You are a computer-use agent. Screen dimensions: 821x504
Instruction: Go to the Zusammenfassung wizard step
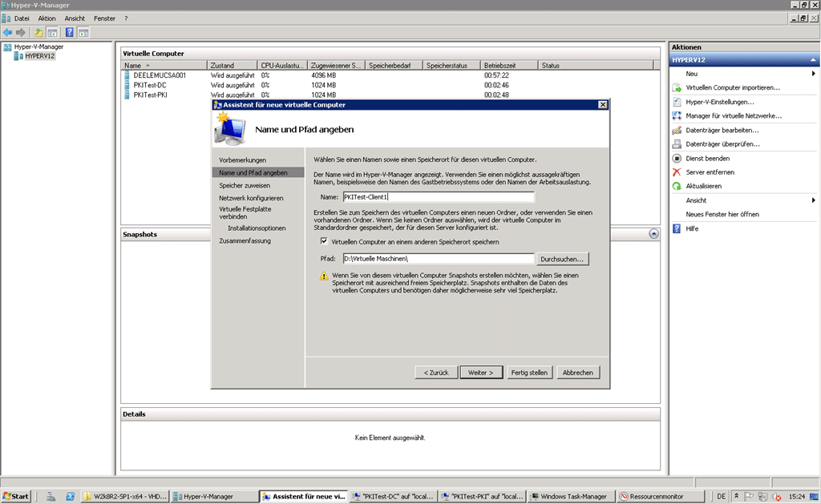pos(245,240)
